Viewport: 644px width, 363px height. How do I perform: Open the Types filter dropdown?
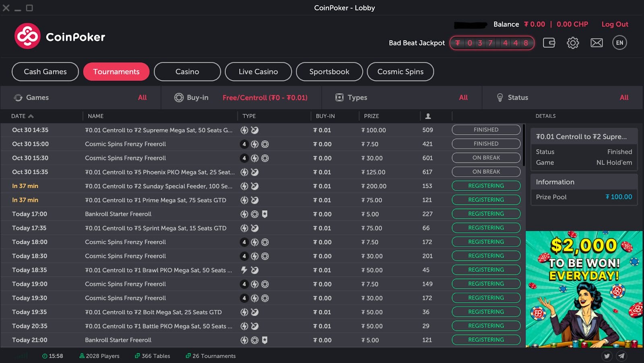[x=402, y=97]
